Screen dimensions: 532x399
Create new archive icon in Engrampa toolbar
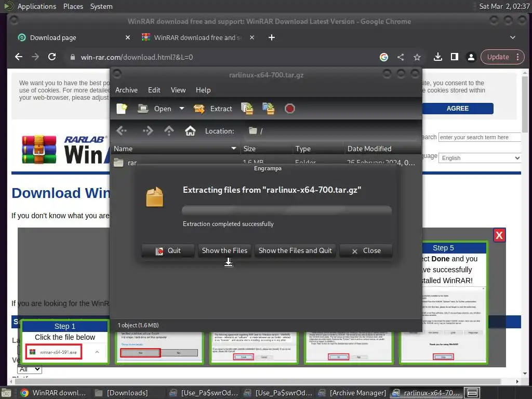pos(122,109)
